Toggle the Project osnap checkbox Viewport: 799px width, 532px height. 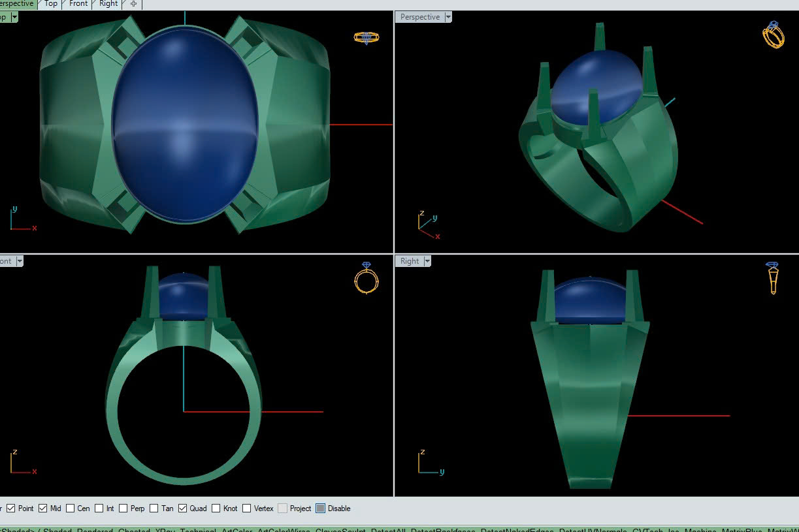(x=282, y=509)
